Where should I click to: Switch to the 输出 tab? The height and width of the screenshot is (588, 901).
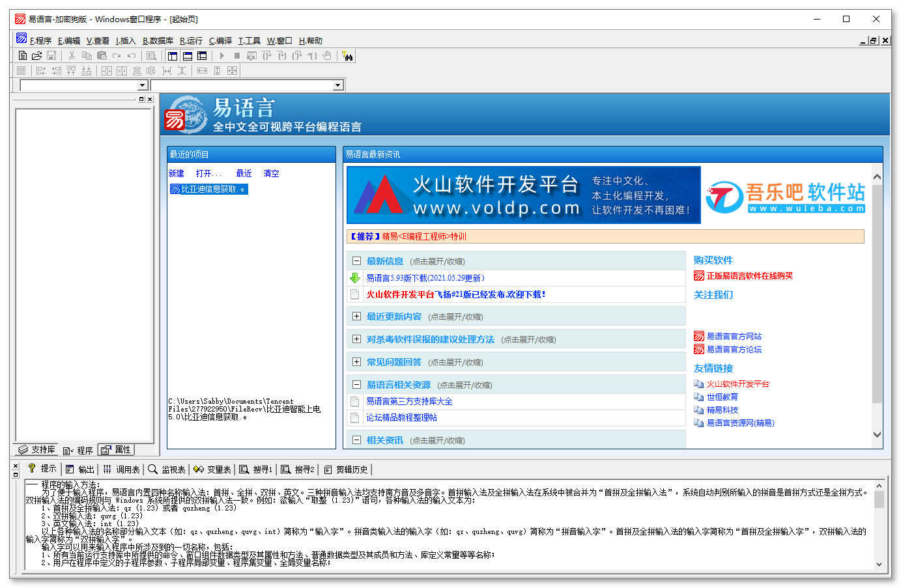pyautogui.click(x=80, y=469)
